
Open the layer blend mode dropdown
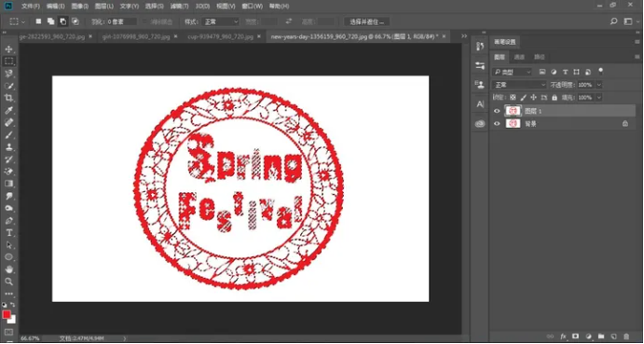[x=519, y=85]
